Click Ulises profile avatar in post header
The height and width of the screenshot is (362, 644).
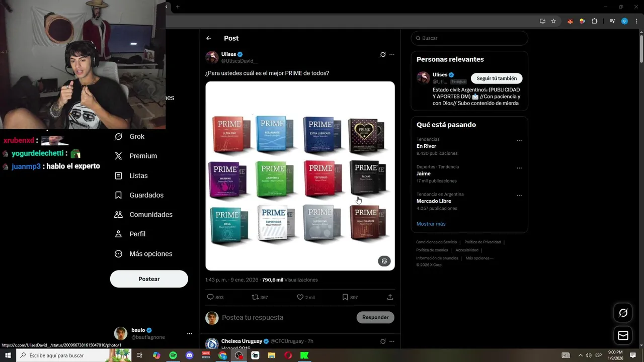pyautogui.click(x=212, y=57)
